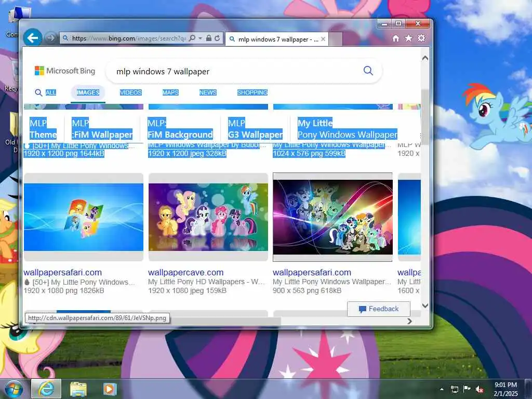Maximize the Internet Explorer window
This screenshot has width=532, height=399.
click(x=398, y=24)
